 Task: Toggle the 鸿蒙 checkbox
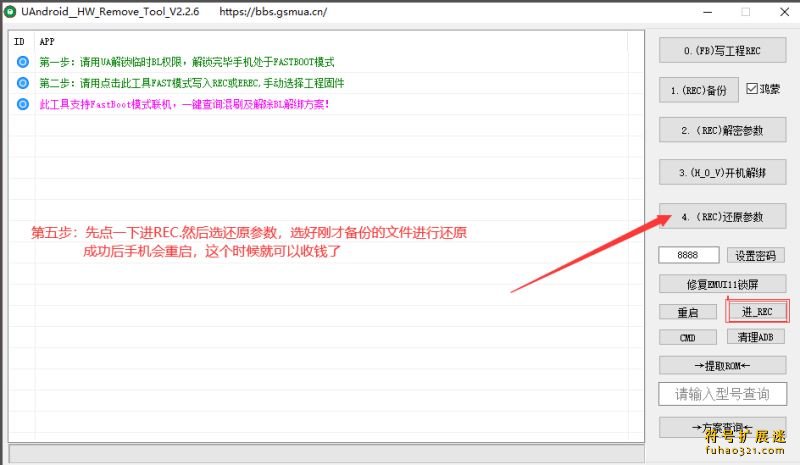pyautogui.click(x=752, y=89)
